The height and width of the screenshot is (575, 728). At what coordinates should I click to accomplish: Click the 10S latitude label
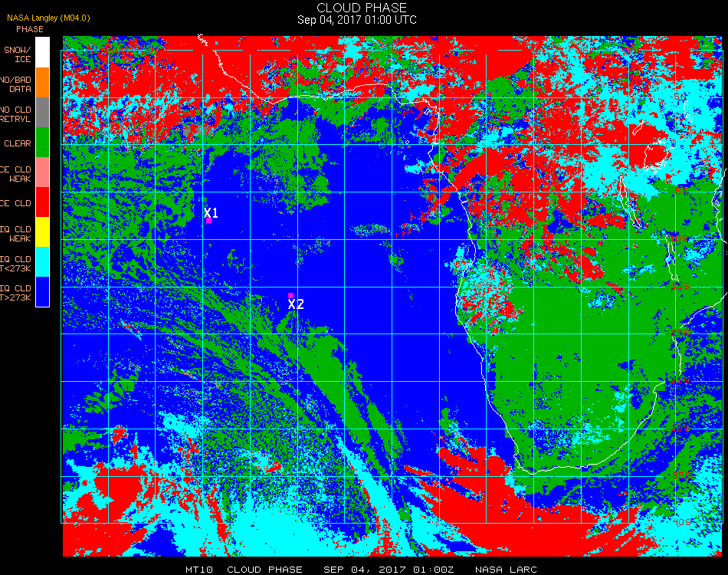point(679,238)
